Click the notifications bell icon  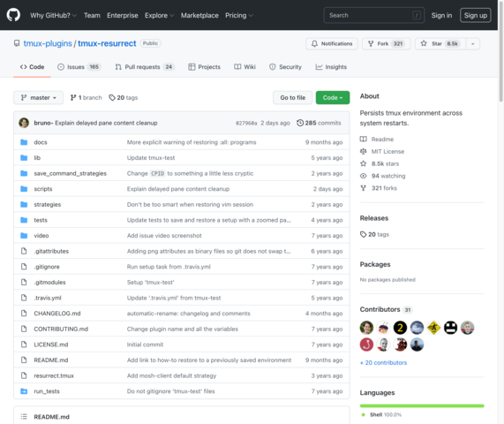click(314, 43)
